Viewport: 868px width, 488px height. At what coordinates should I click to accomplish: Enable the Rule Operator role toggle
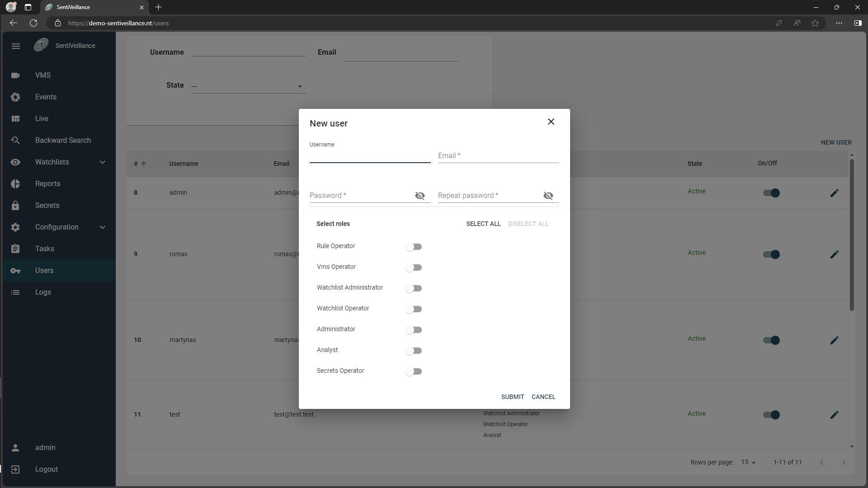[413, 247]
